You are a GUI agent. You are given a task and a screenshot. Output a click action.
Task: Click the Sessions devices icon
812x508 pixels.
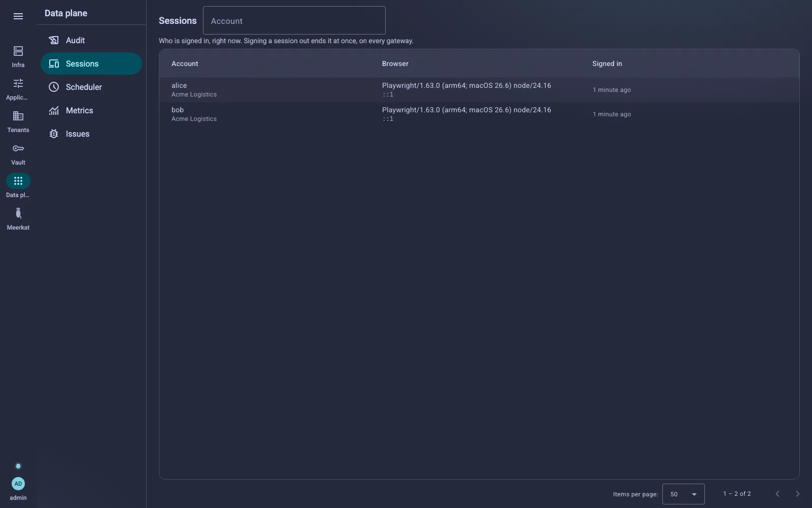pyautogui.click(x=54, y=63)
